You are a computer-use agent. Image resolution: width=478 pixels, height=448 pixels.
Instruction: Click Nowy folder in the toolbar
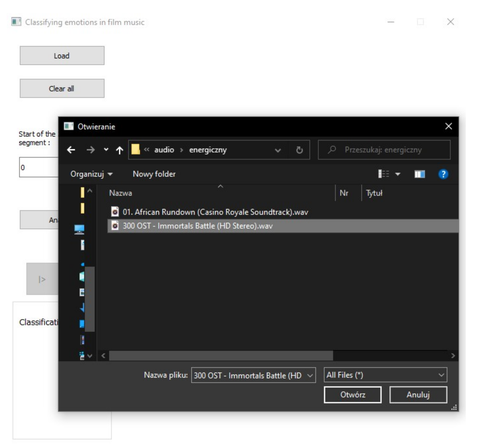(154, 174)
